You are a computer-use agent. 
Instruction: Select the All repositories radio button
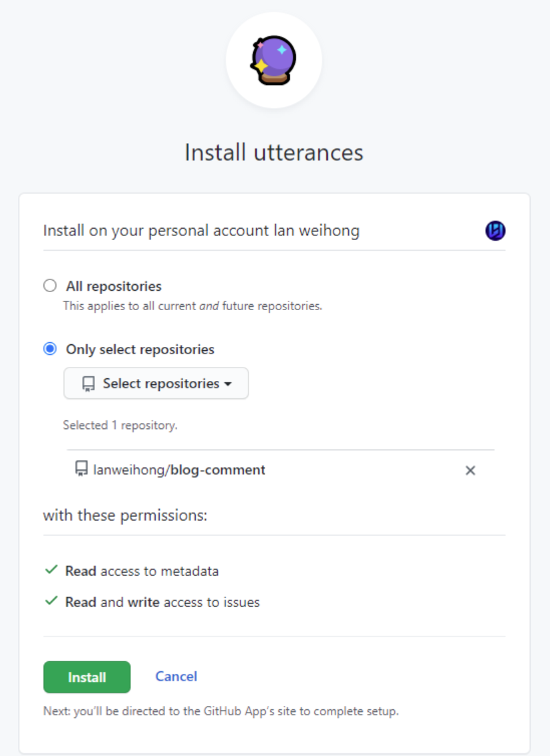point(50,285)
